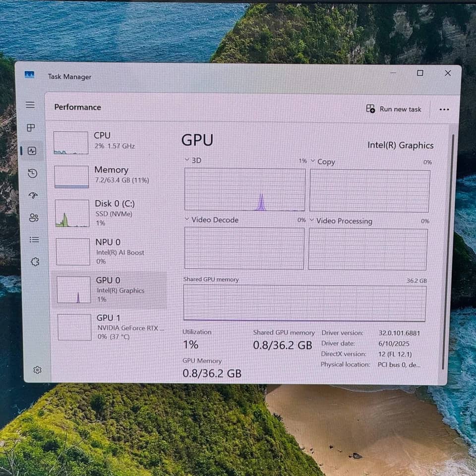Viewport: 476px width, 476px height.
Task: Click the large GPU heading
Action: (197, 140)
